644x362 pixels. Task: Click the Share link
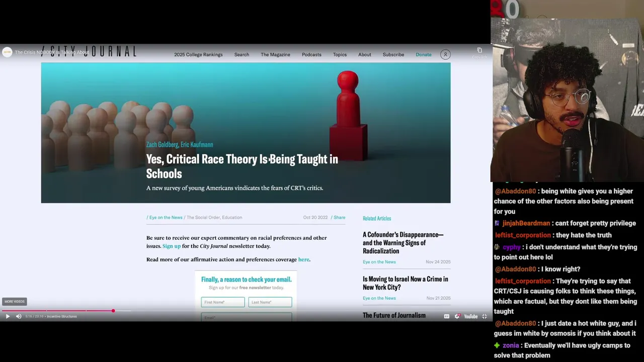coord(339,217)
